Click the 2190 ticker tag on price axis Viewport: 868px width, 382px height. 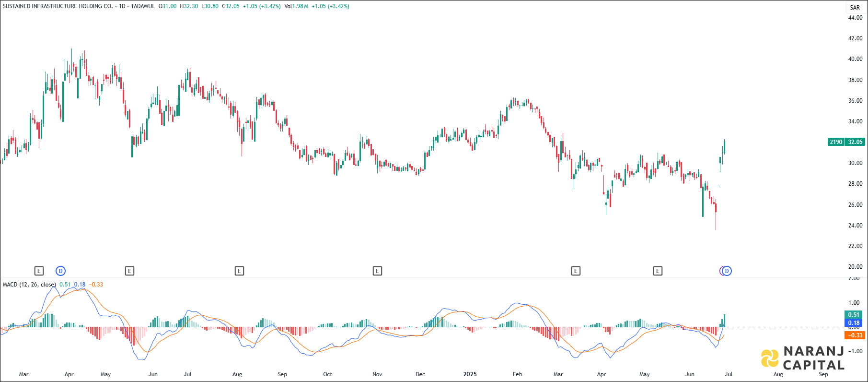(836, 142)
